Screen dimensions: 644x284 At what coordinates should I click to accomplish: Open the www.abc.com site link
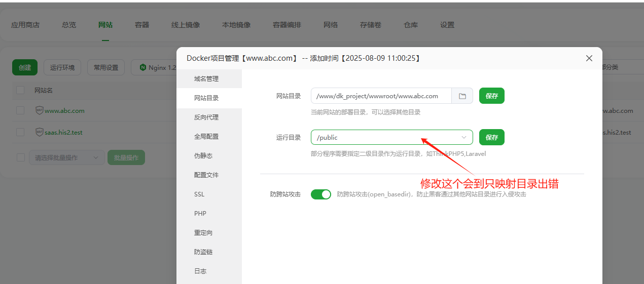(x=64, y=110)
